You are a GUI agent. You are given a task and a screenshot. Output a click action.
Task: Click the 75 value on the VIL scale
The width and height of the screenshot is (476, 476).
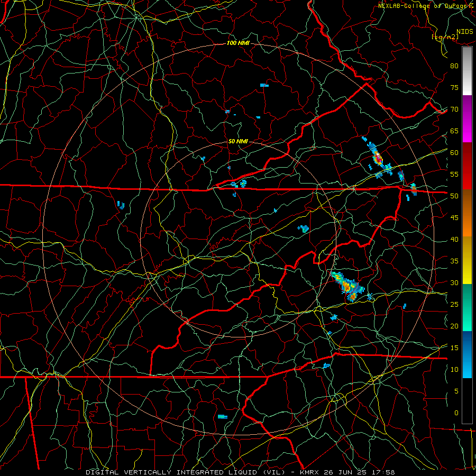click(x=454, y=88)
